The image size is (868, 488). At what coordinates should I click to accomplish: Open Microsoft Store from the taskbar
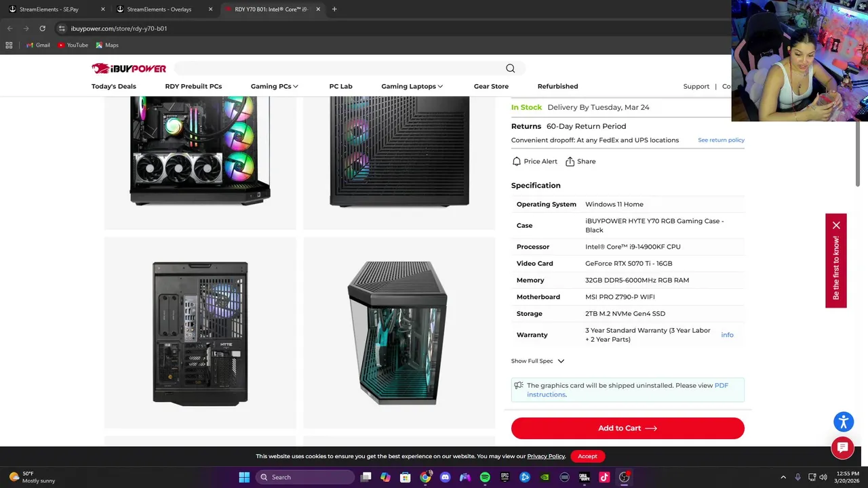point(405,477)
